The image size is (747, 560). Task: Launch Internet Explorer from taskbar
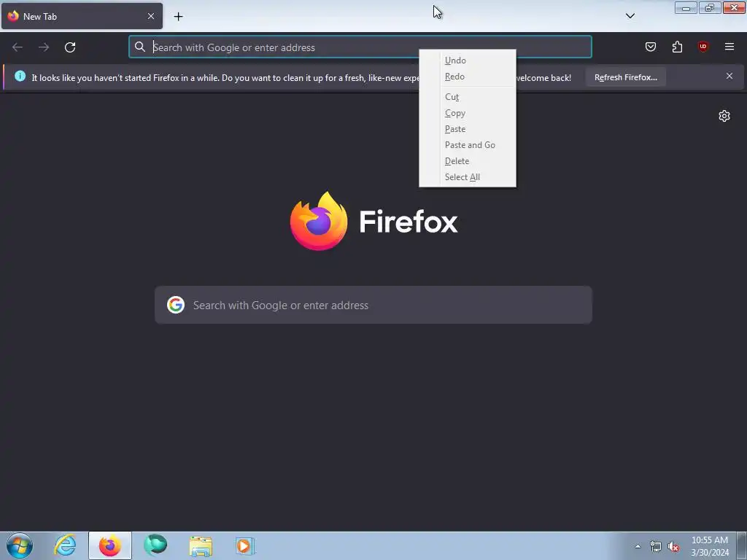65,545
